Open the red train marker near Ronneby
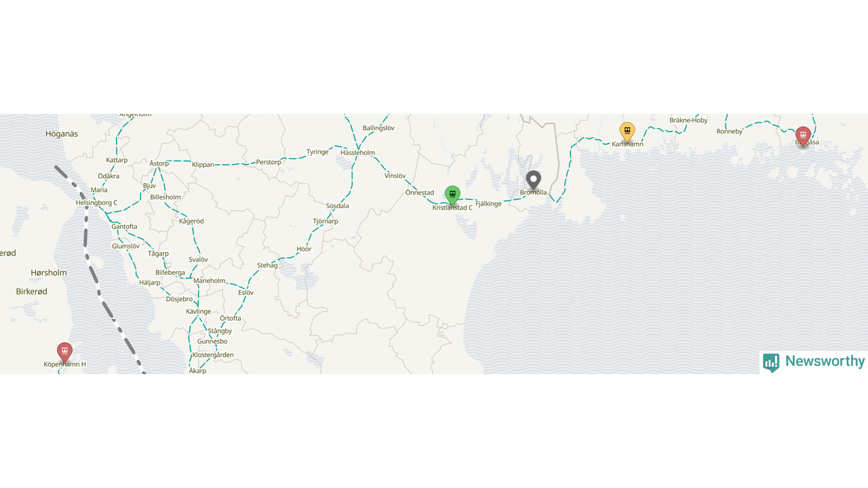868x488 pixels. (803, 136)
